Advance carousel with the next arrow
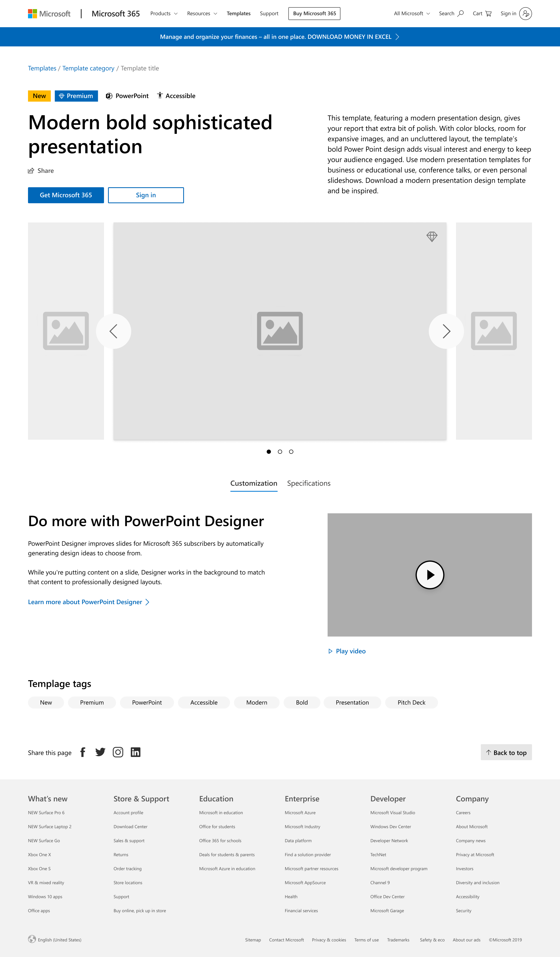The height and width of the screenshot is (957, 560). click(x=446, y=331)
